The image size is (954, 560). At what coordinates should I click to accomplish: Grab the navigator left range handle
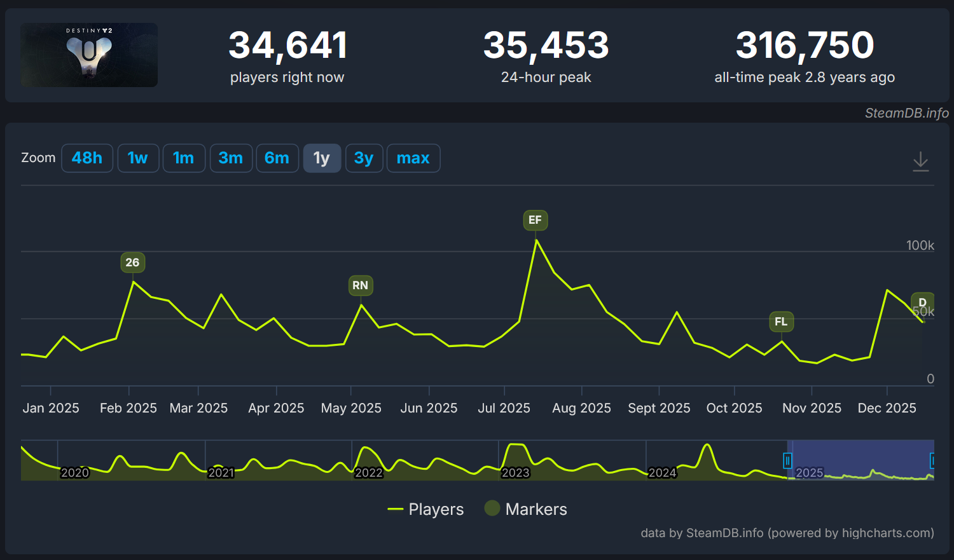coord(787,460)
